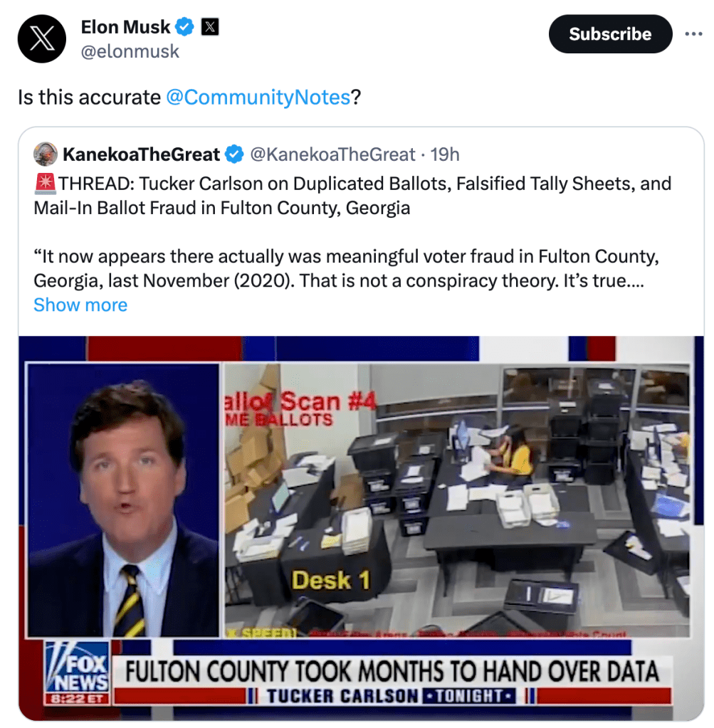
Task: Expand the quoted post with Show more
Action: click(x=80, y=305)
